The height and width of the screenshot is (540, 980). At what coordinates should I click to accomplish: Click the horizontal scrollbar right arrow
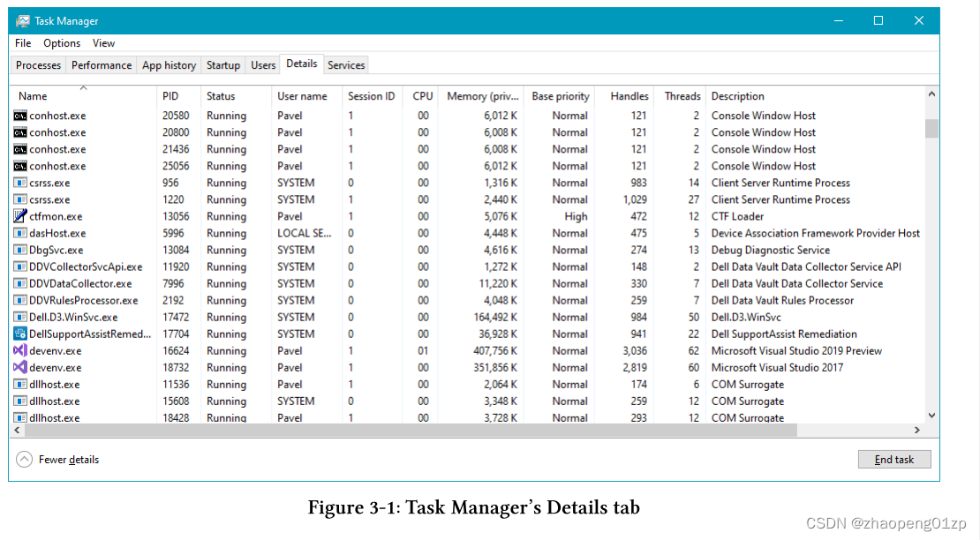click(917, 430)
